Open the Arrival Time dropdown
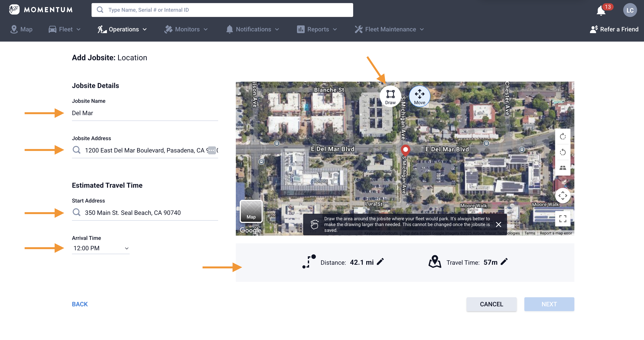 point(101,248)
